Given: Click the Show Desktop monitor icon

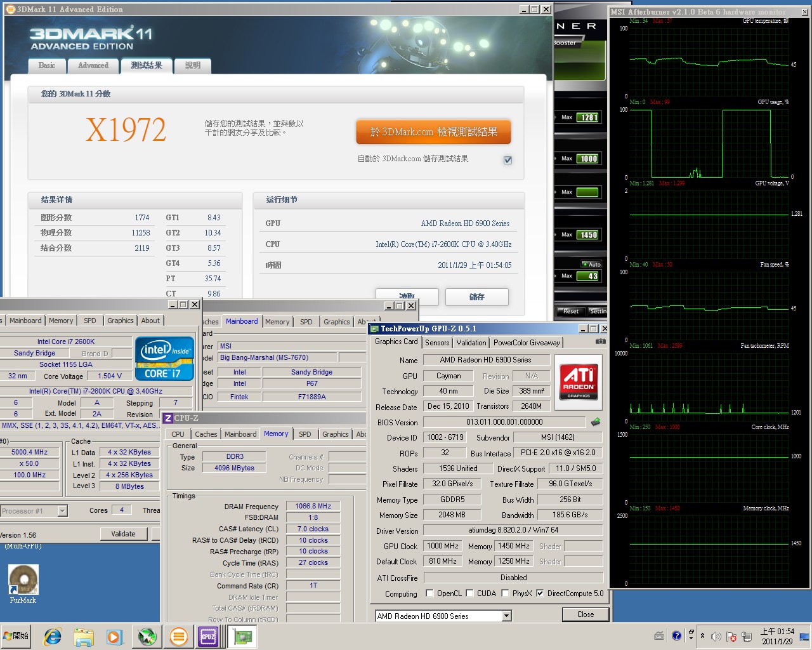Looking at the screenshot, I should [804, 636].
